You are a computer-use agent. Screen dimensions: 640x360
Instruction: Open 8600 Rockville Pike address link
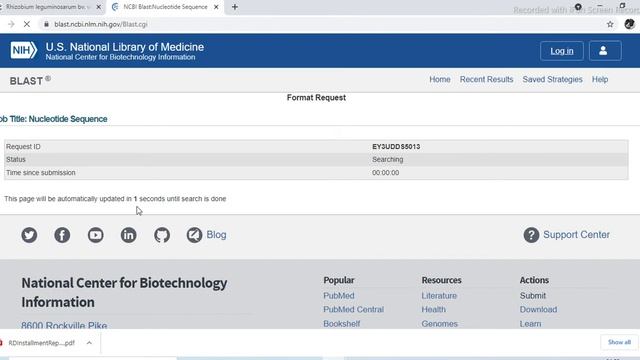[x=64, y=325]
